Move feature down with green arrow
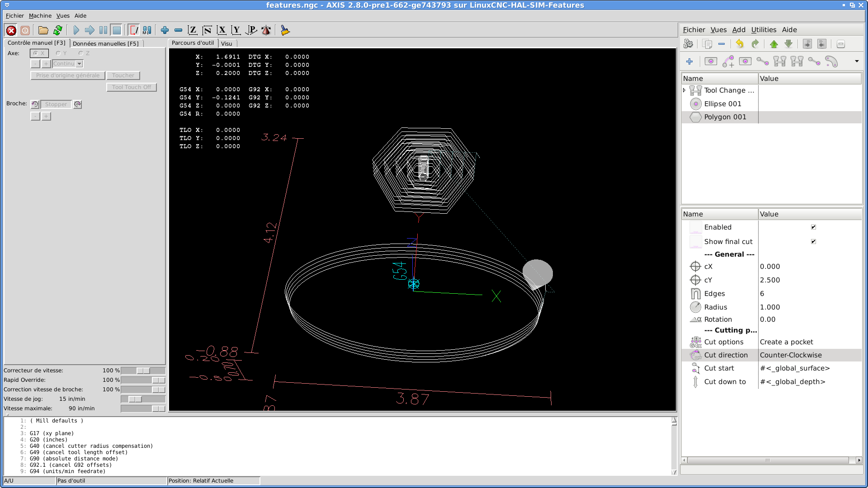The width and height of the screenshot is (868, 488). point(788,44)
